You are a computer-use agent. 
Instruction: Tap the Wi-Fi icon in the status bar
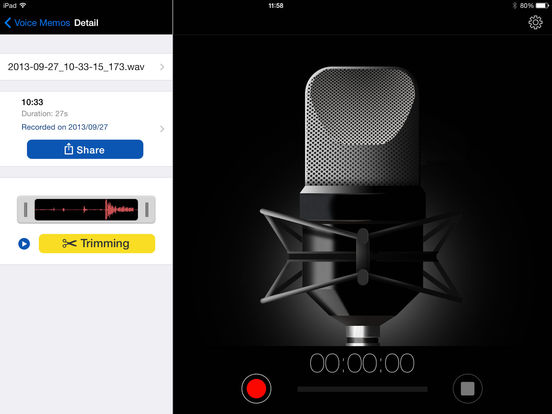tap(23, 5)
